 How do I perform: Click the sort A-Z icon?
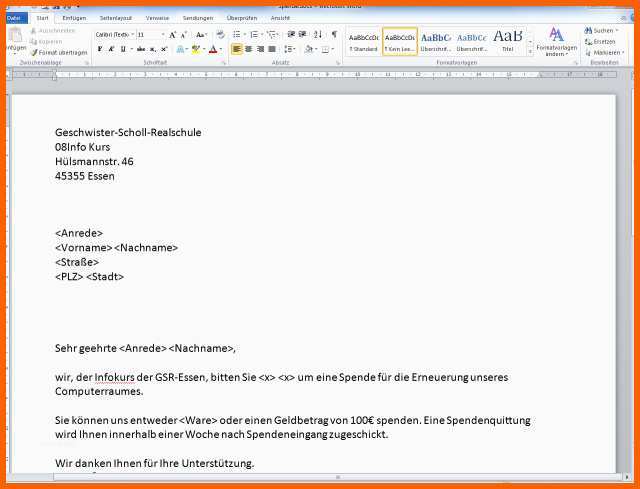click(x=319, y=34)
